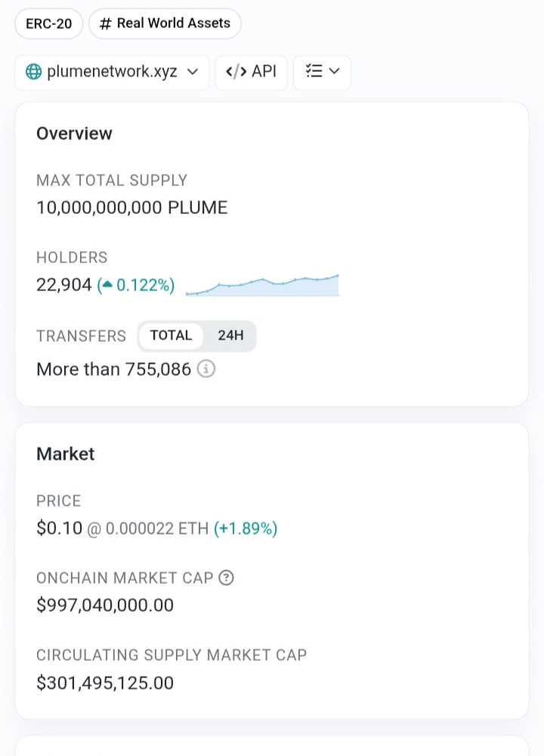Click the green up arrow in holders change
544x756 pixels.
(107, 285)
